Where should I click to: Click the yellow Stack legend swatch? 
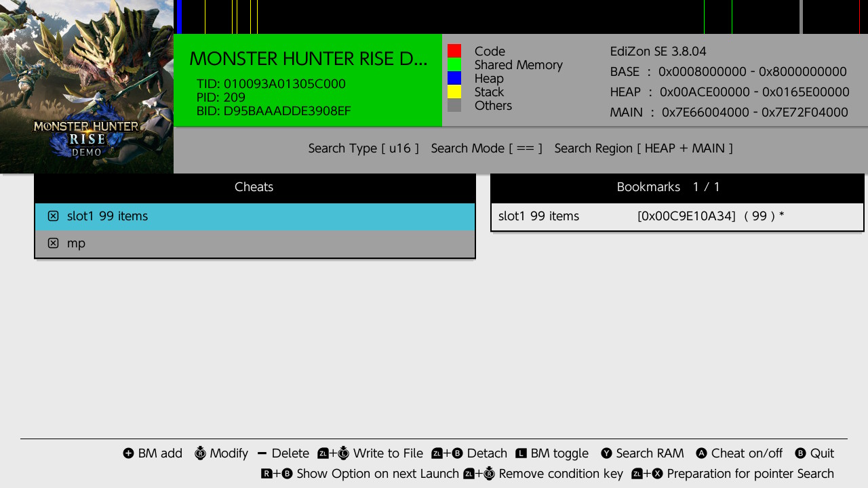(x=454, y=91)
